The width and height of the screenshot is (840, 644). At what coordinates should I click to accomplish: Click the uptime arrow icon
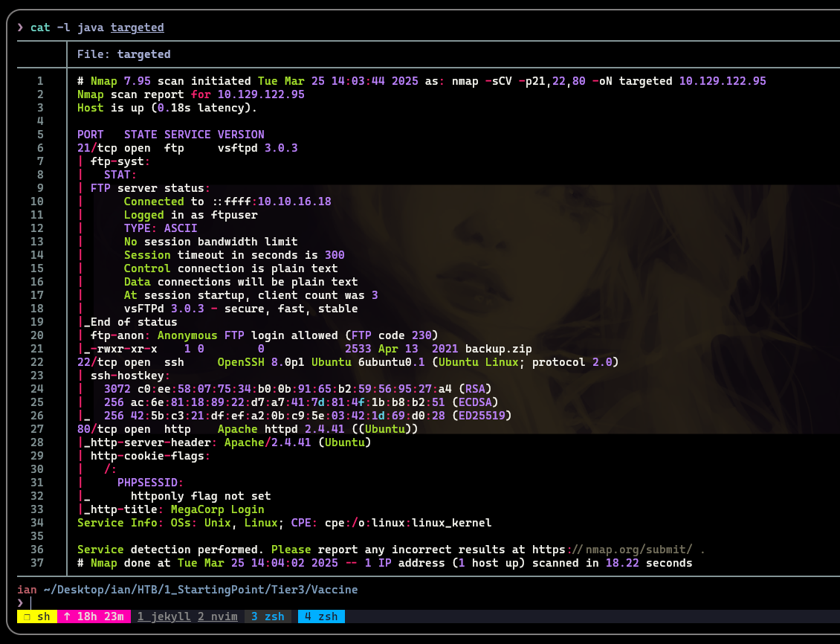pos(66,616)
